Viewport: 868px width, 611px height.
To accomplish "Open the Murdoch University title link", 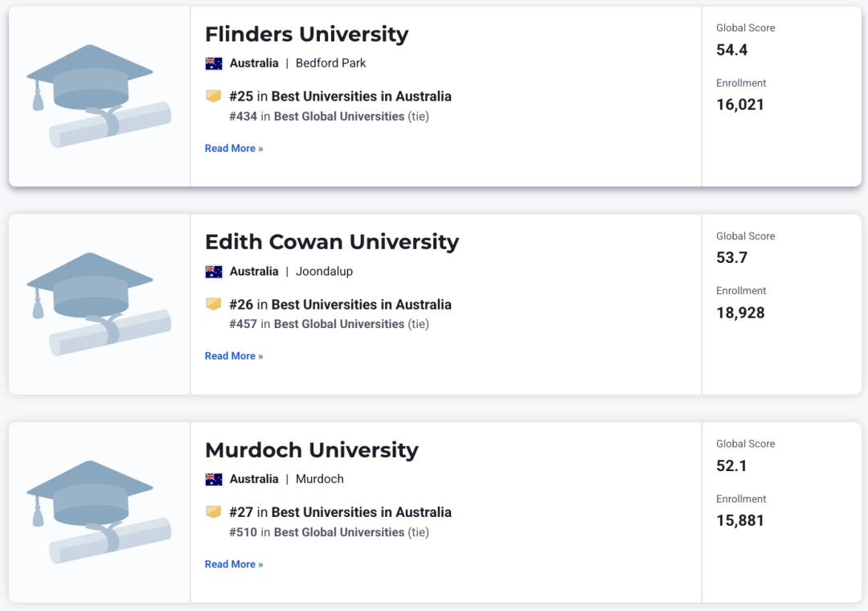I will coord(312,449).
